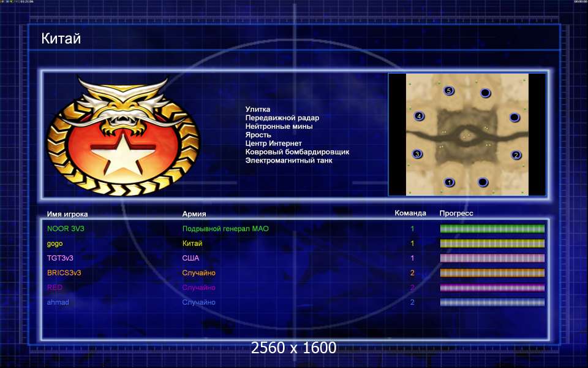
Task: Click TGT3v3's team number 1
Action: pos(412,258)
